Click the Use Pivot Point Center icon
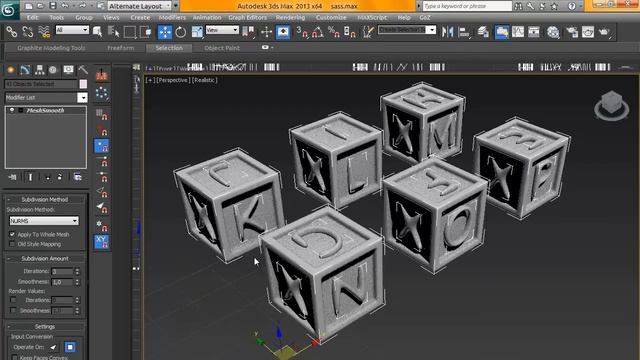 point(248,31)
